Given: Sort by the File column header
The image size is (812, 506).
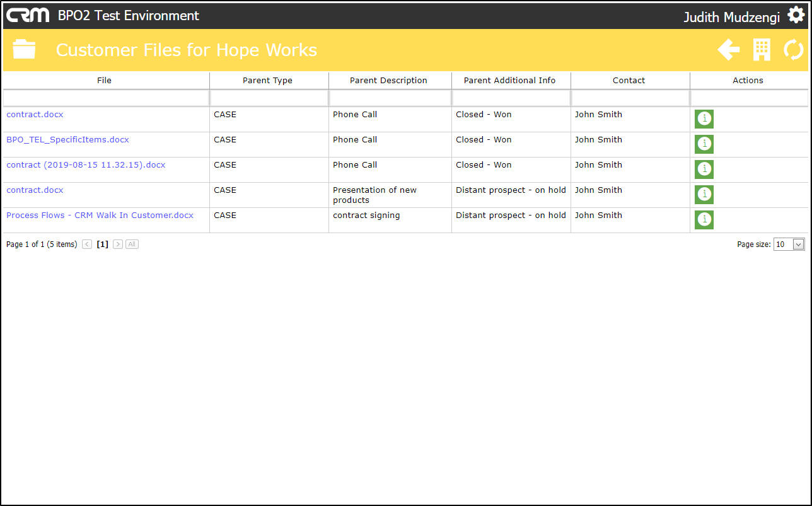Looking at the screenshot, I should [x=106, y=81].
